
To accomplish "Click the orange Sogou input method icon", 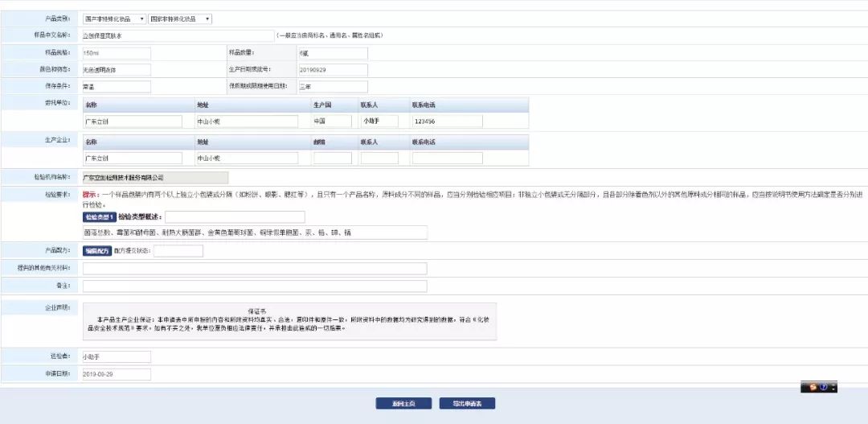I will coord(813,387).
